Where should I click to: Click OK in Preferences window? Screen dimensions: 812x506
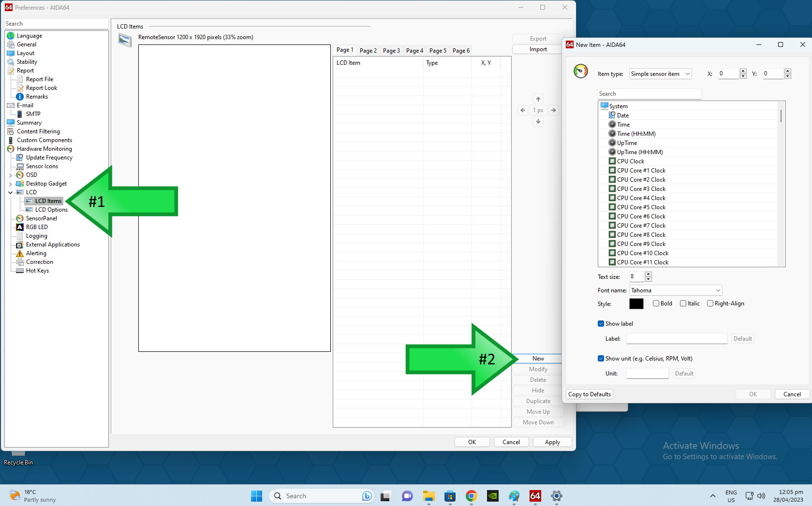(472, 442)
